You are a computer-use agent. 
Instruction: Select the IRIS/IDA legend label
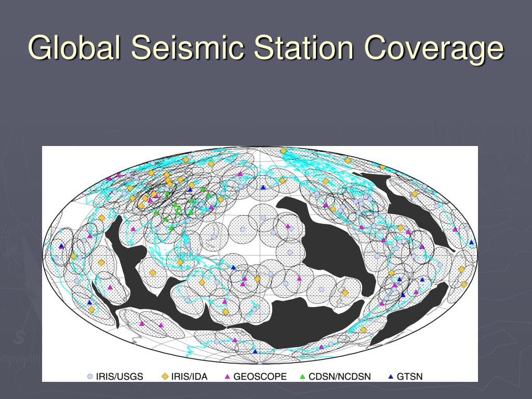pos(189,377)
